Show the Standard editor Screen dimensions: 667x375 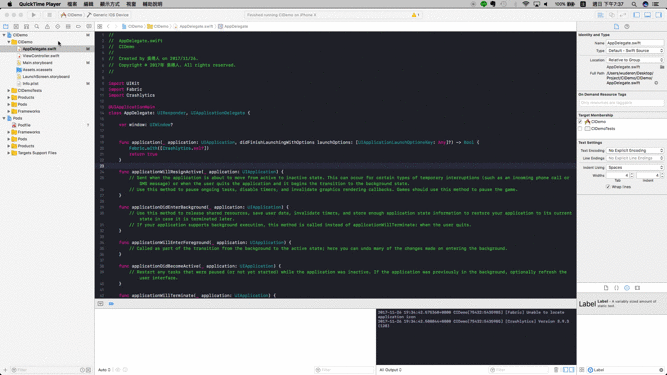[x=601, y=15]
